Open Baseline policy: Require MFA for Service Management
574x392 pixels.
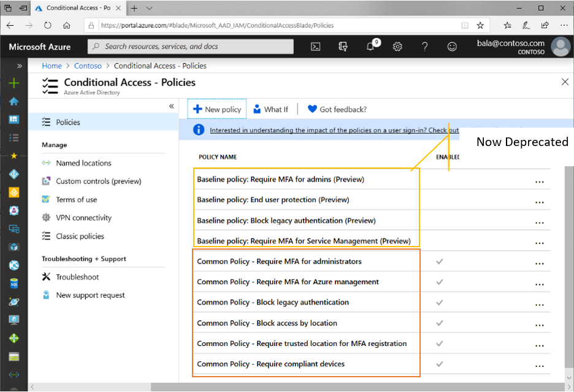[x=304, y=241]
